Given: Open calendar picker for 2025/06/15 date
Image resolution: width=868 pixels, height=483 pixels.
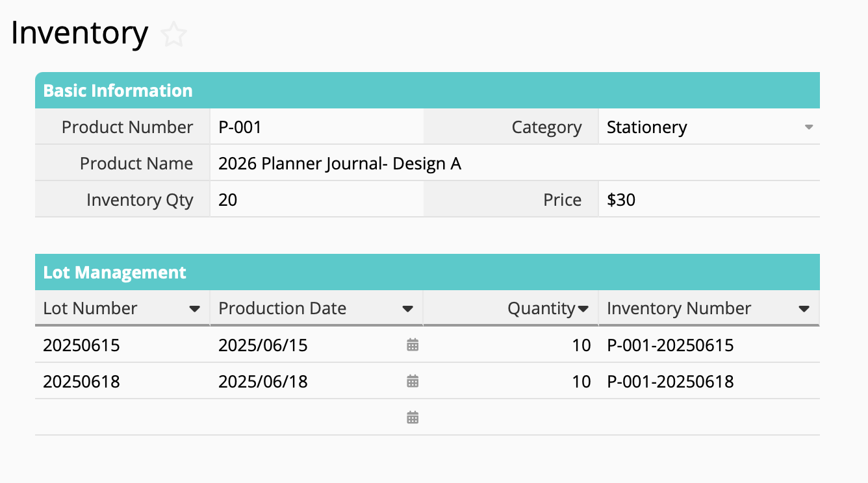Looking at the screenshot, I should [x=413, y=345].
